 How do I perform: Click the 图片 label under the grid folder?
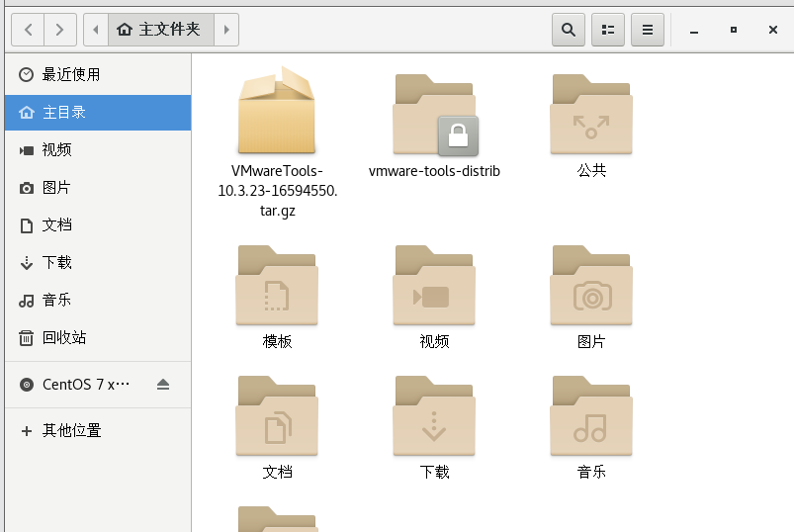pos(591,342)
